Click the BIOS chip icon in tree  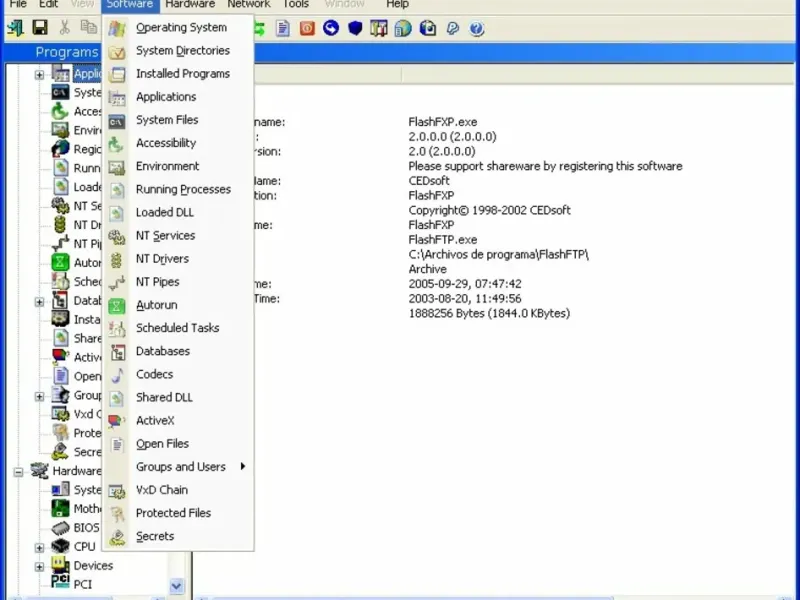[60, 528]
